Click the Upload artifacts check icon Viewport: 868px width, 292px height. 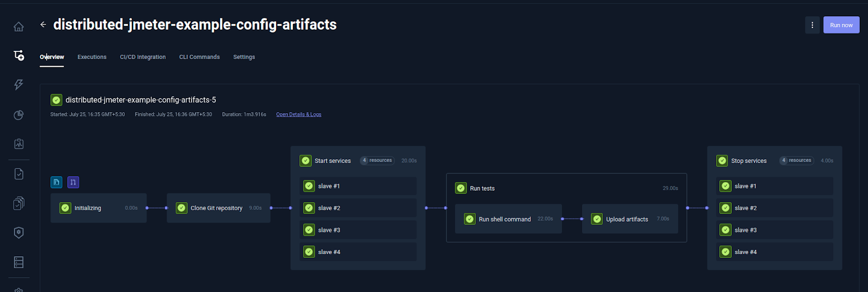tap(597, 219)
